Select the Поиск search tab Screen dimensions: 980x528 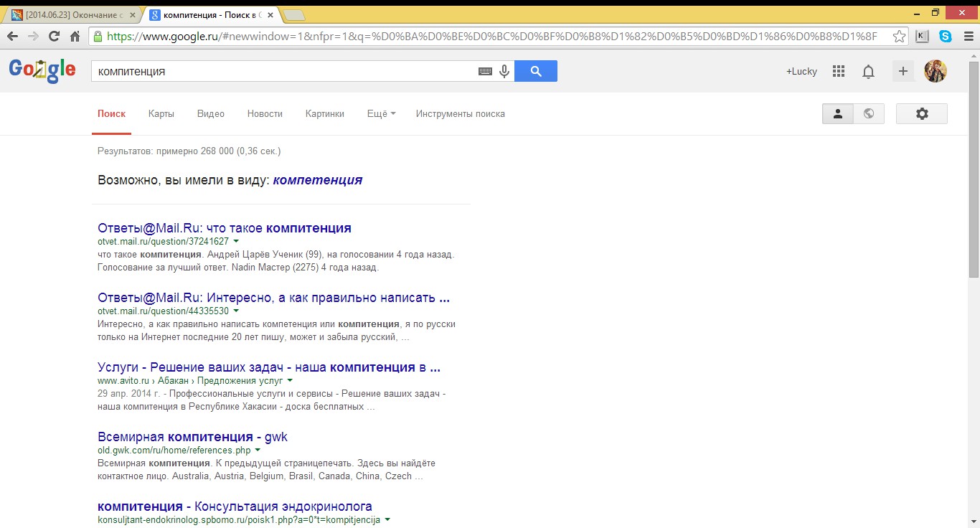coord(111,113)
